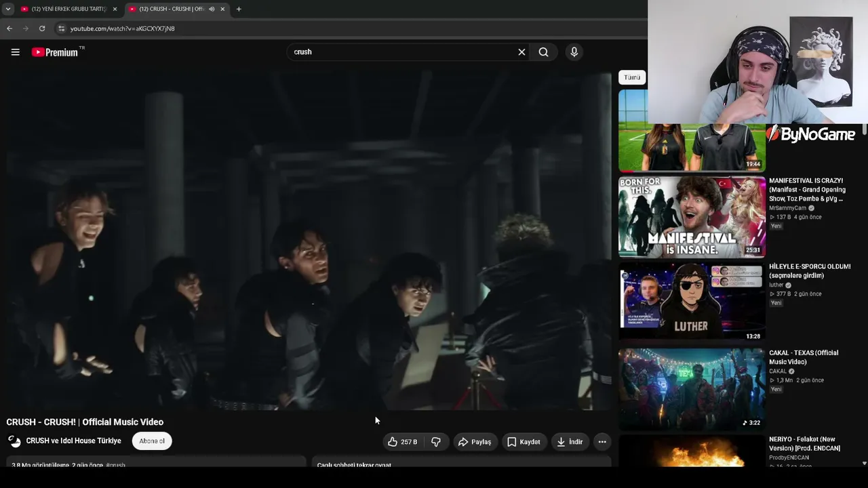The width and height of the screenshot is (868, 488).
Task: Open the YouTube guide hamburger menu
Action: pos(15,52)
